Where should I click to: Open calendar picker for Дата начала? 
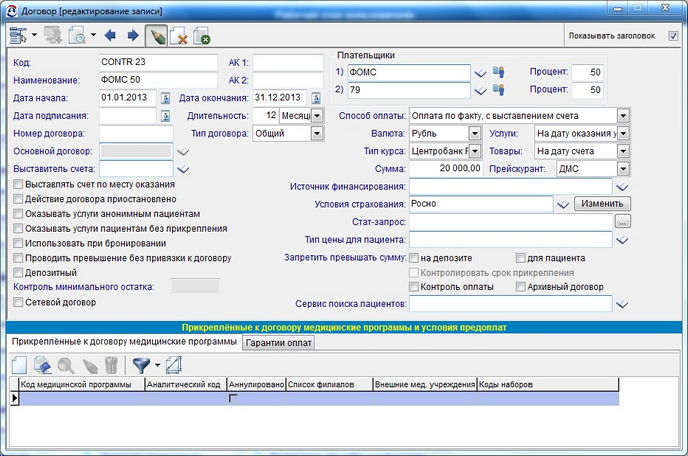[x=165, y=98]
